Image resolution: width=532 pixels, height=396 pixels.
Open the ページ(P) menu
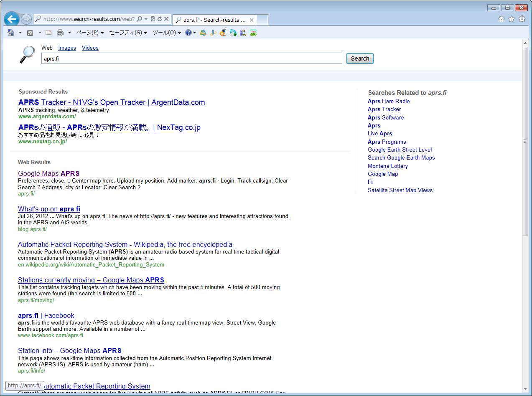pyautogui.click(x=90, y=33)
